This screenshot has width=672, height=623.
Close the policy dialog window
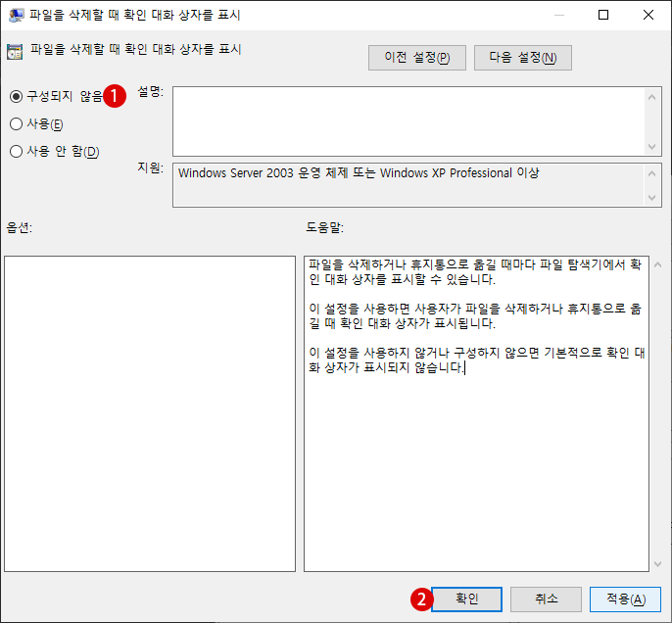click(648, 15)
